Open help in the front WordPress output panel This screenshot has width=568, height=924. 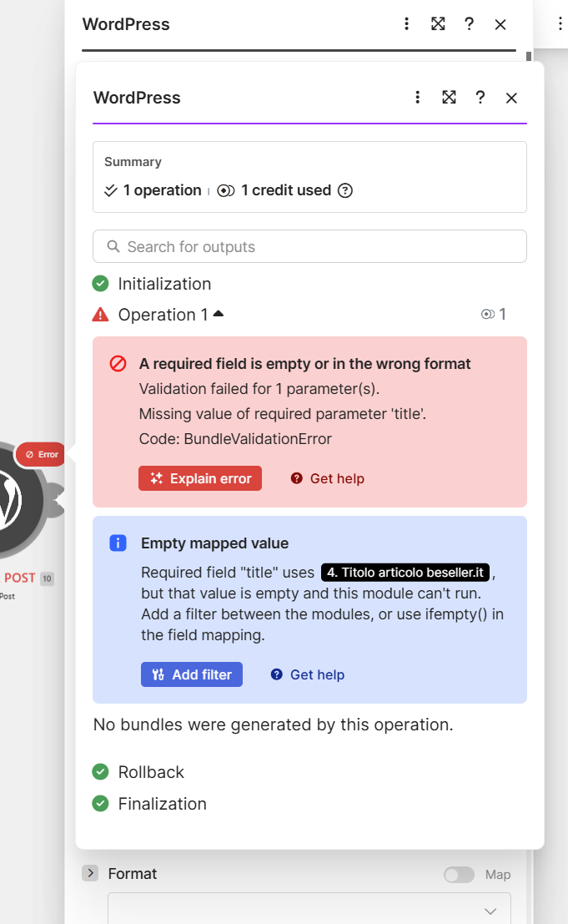480,97
